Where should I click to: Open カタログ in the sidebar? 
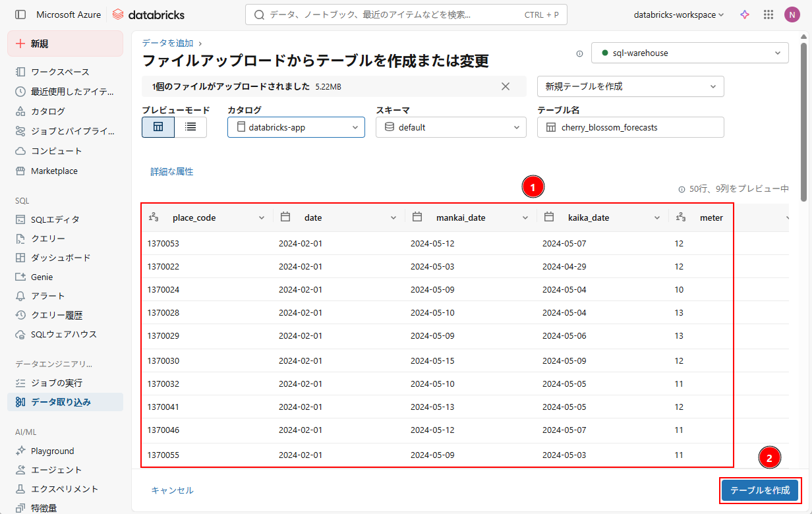tap(47, 111)
